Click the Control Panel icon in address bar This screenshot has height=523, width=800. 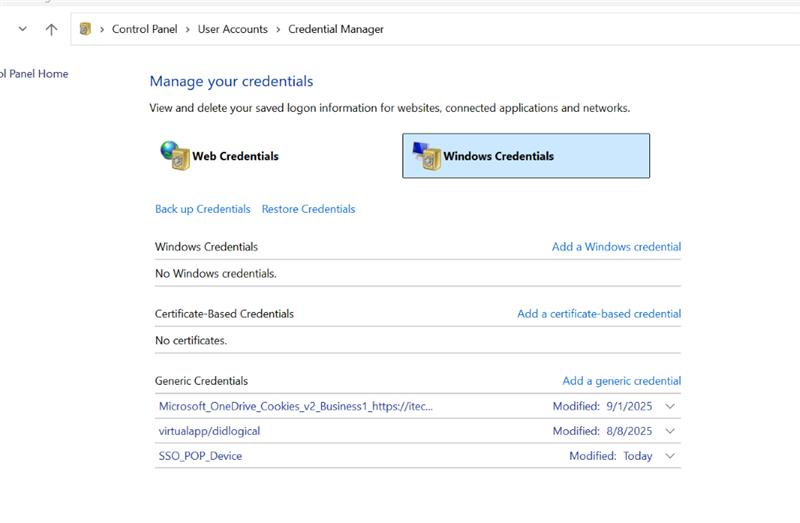(85, 29)
